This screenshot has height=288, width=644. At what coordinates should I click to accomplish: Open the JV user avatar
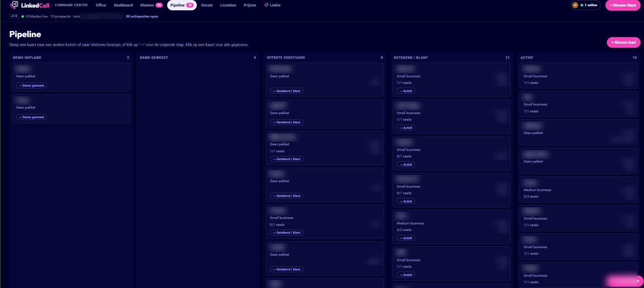(x=575, y=5)
